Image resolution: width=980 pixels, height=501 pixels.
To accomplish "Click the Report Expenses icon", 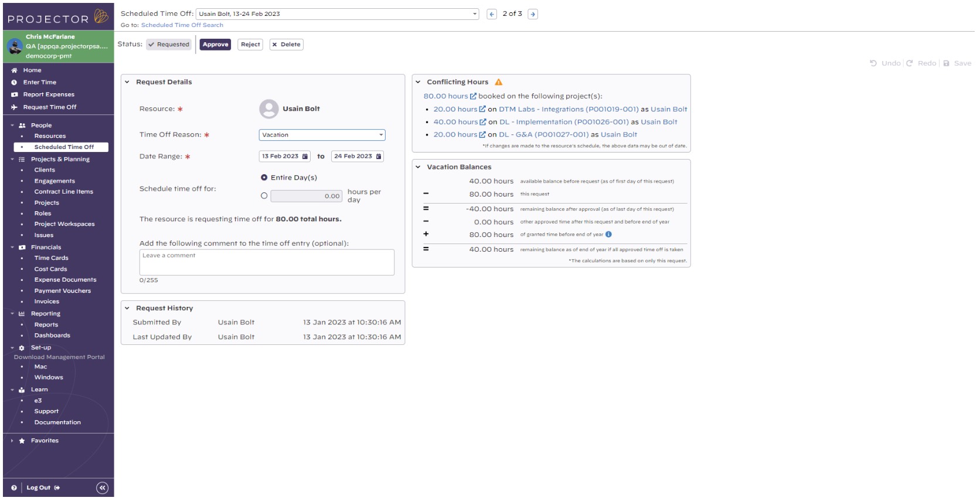I will [x=14, y=95].
